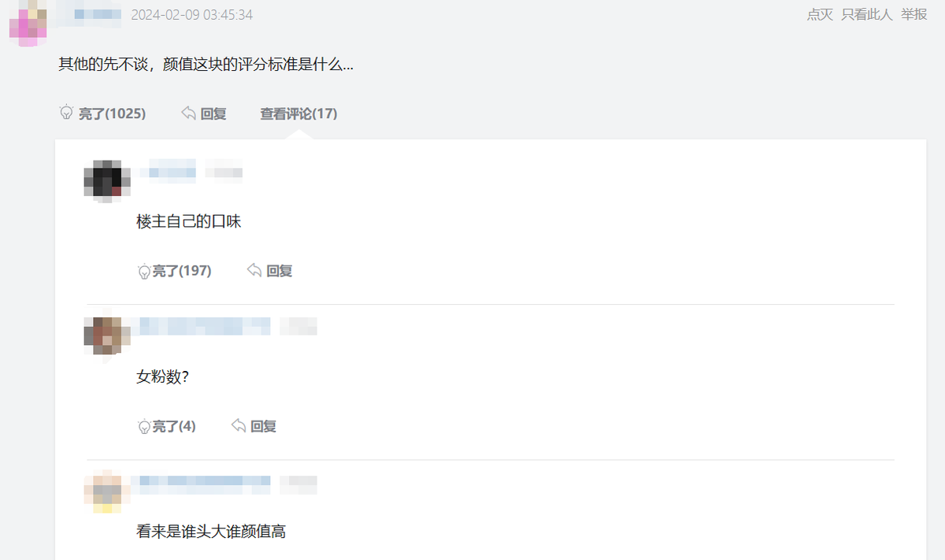Open the main commenter's pink avatar

pos(28,23)
